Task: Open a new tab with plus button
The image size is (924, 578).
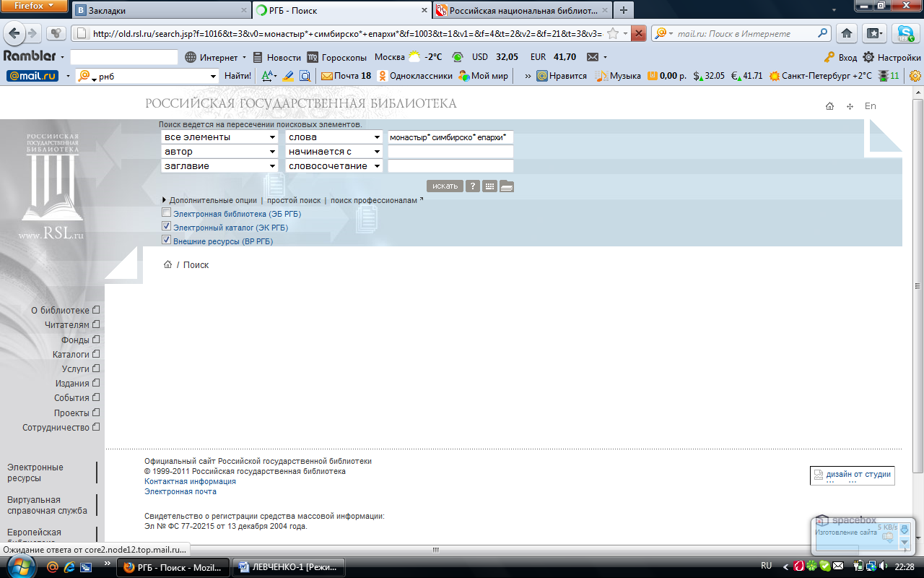Action: click(x=623, y=11)
